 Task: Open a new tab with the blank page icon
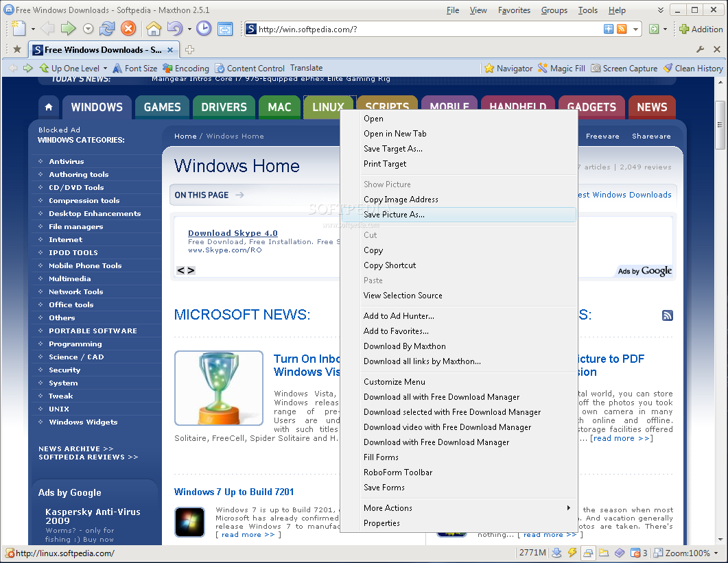coord(19,29)
